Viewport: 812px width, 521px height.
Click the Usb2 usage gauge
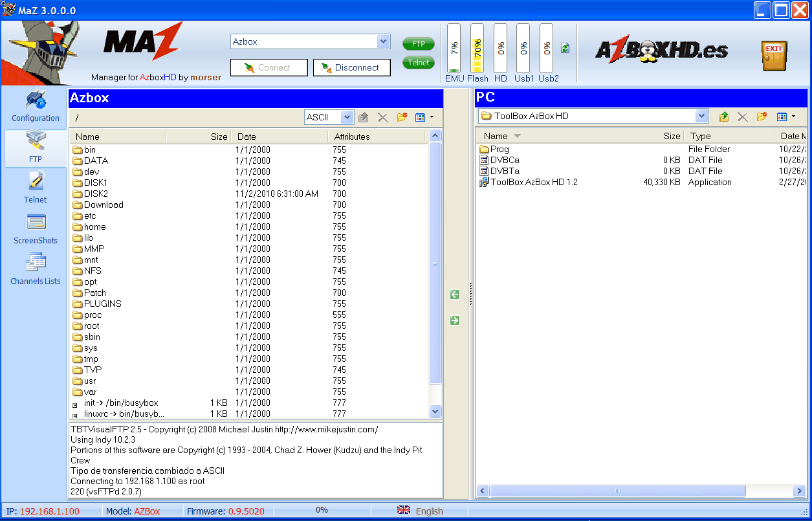pyautogui.click(x=546, y=49)
